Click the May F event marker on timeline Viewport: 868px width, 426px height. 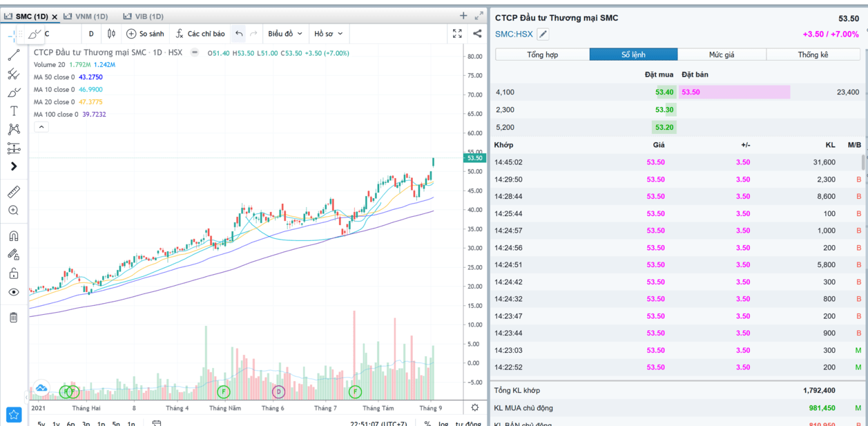point(223,391)
